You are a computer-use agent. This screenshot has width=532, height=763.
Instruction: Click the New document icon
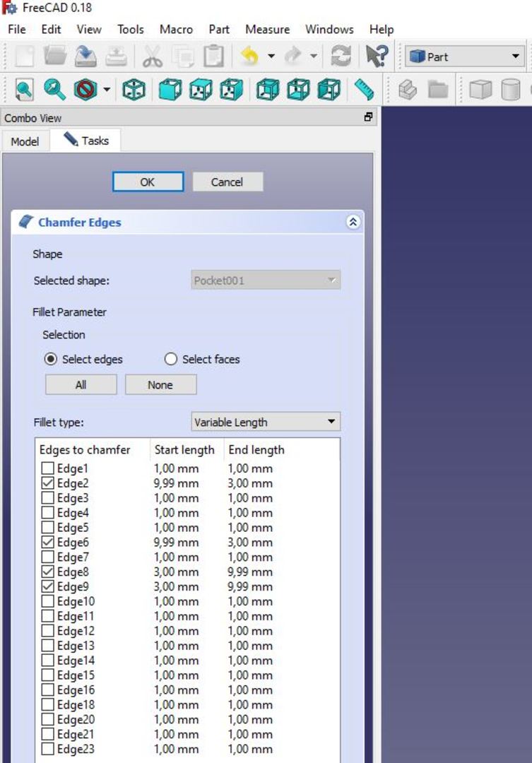tap(24, 57)
